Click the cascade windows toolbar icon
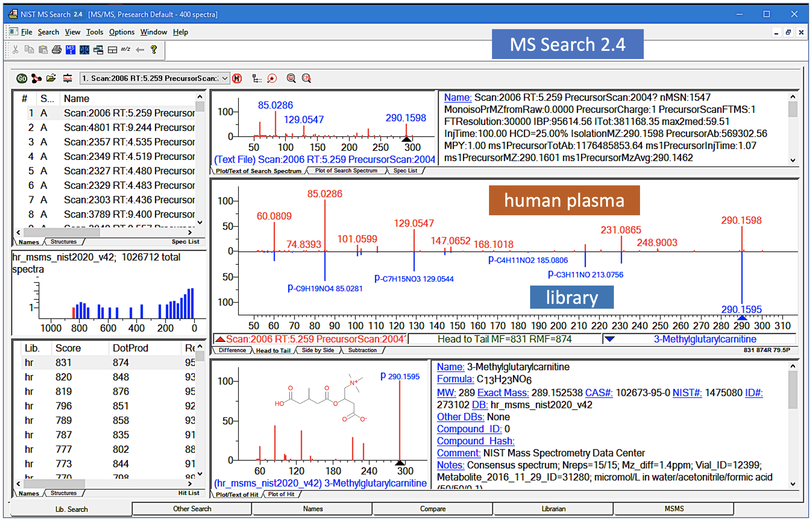 pyautogui.click(x=98, y=49)
